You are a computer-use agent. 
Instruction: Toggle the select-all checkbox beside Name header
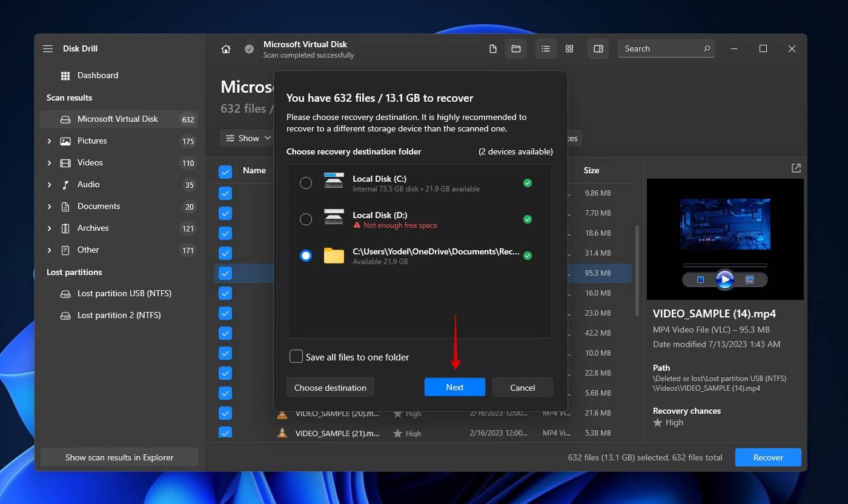tap(225, 172)
